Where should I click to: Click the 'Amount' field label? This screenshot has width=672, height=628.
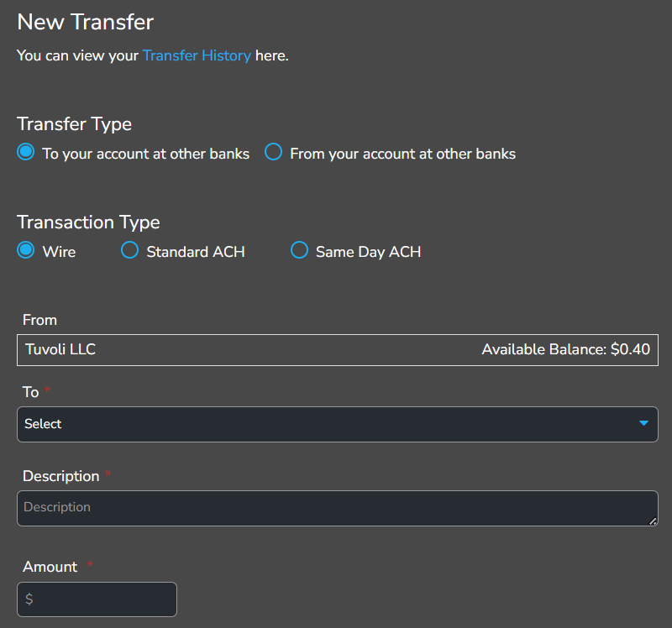pyautogui.click(x=50, y=567)
